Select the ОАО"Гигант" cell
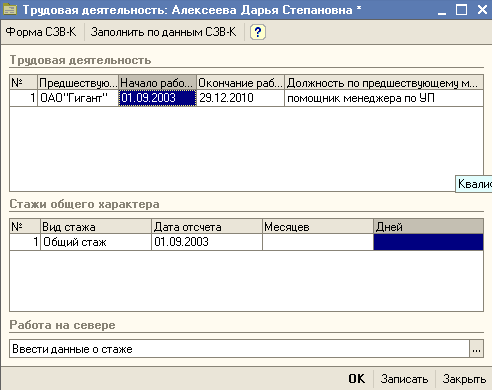Screen dimensions: 492x390 (78, 98)
